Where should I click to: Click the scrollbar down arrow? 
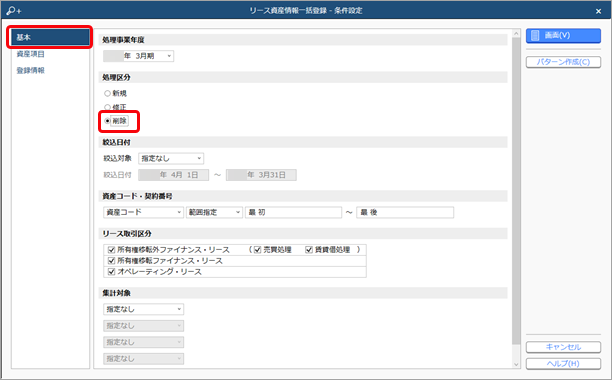pos(516,364)
